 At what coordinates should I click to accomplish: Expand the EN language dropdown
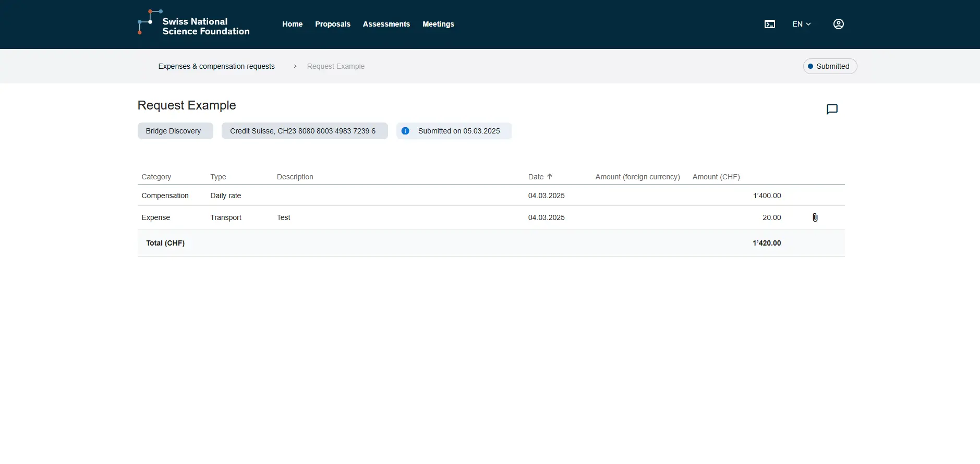pyautogui.click(x=801, y=24)
